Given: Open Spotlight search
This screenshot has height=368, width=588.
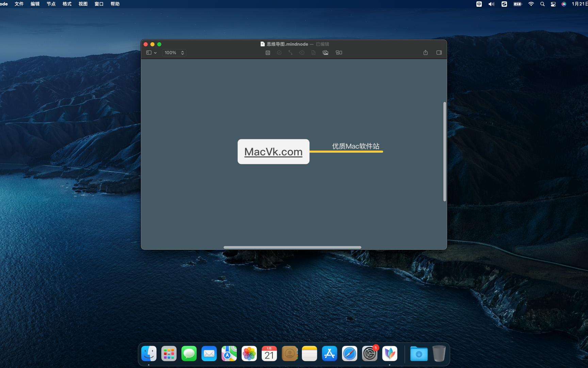Looking at the screenshot, I should (x=542, y=4).
